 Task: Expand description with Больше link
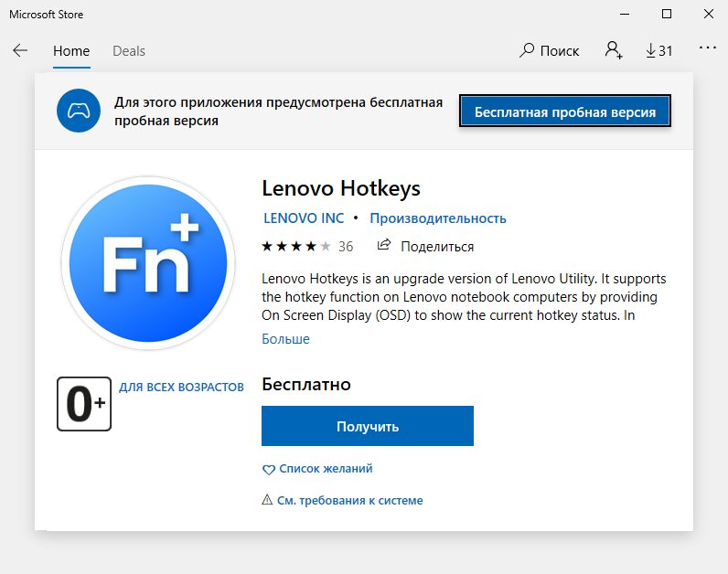285,339
